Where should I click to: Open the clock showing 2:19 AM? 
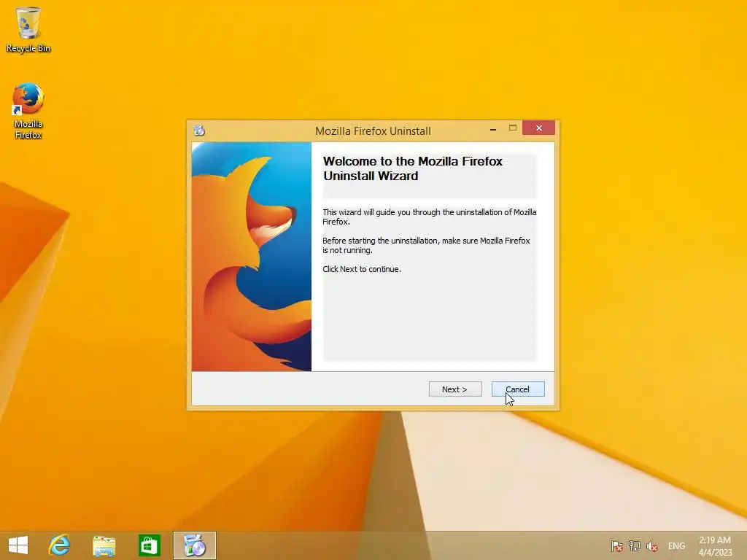click(x=715, y=546)
